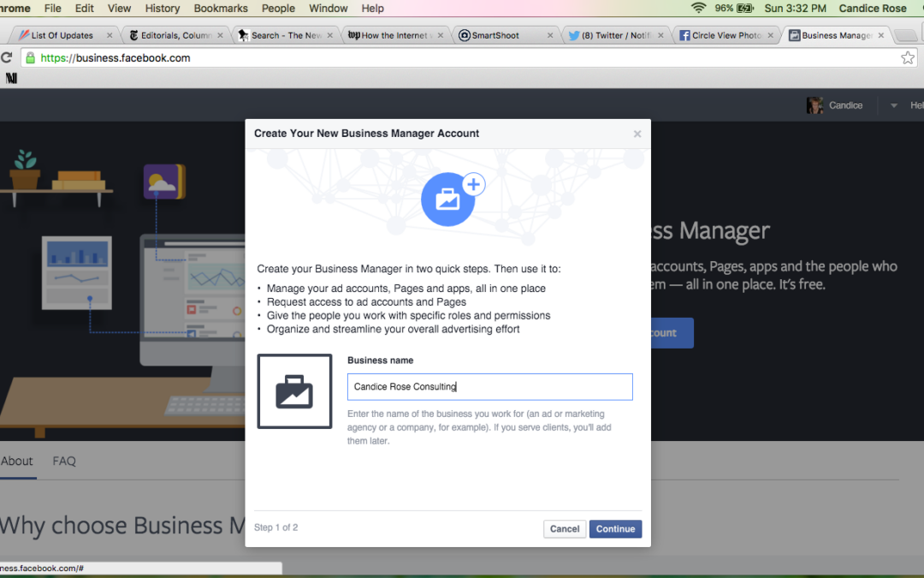Open the History menu

[162, 9]
